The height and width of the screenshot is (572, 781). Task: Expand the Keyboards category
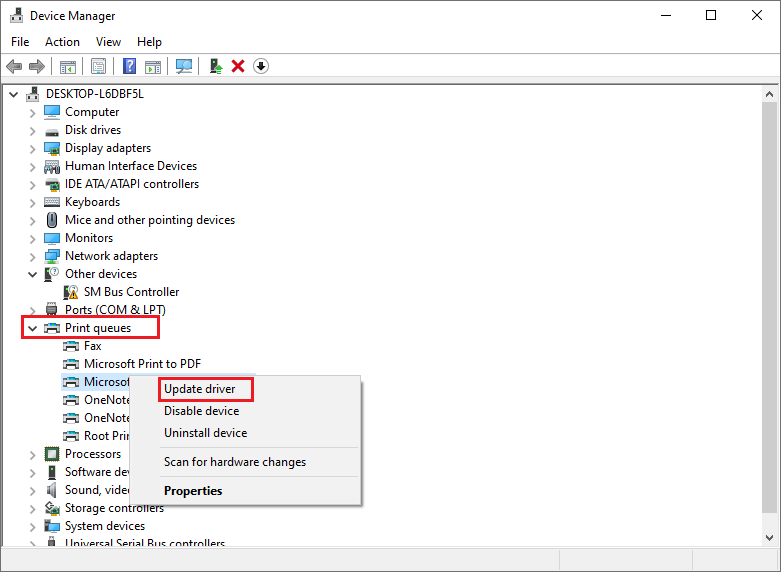click(x=32, y=202)
